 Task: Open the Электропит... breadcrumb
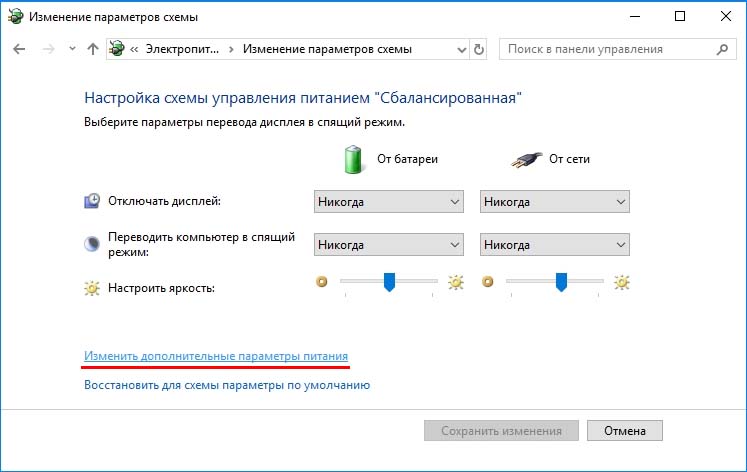[x=182, y=49]
